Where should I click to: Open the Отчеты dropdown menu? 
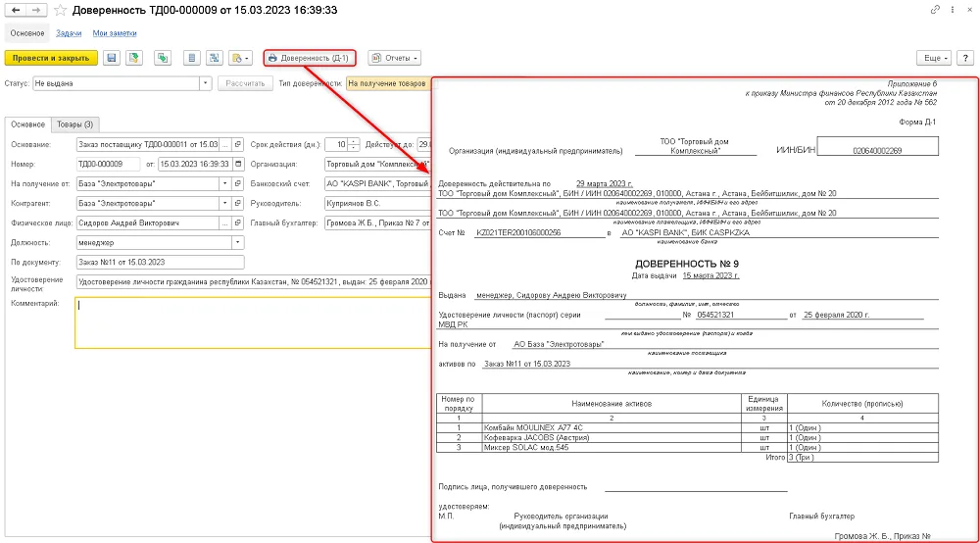click(x=394, y=58)
